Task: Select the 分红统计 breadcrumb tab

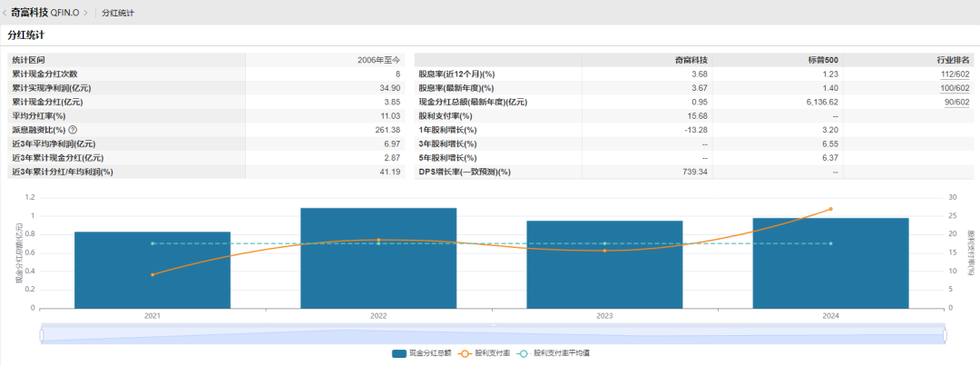Action: coord(118,13)
